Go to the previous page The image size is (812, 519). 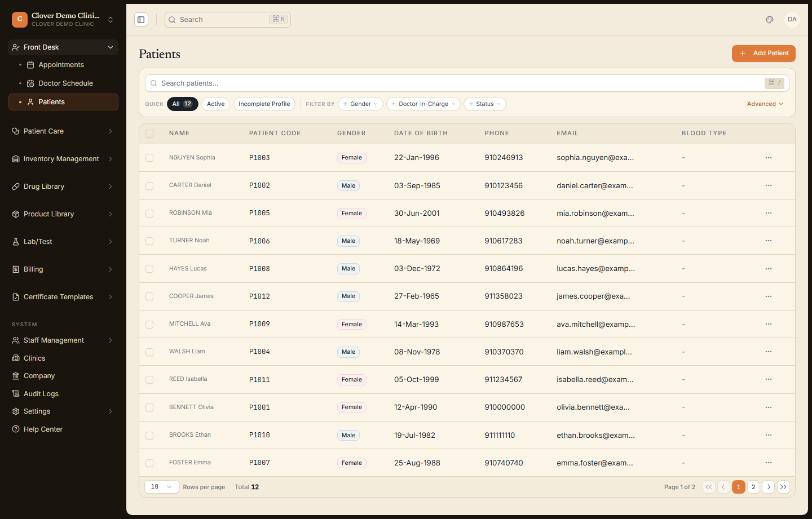[723, 487]
